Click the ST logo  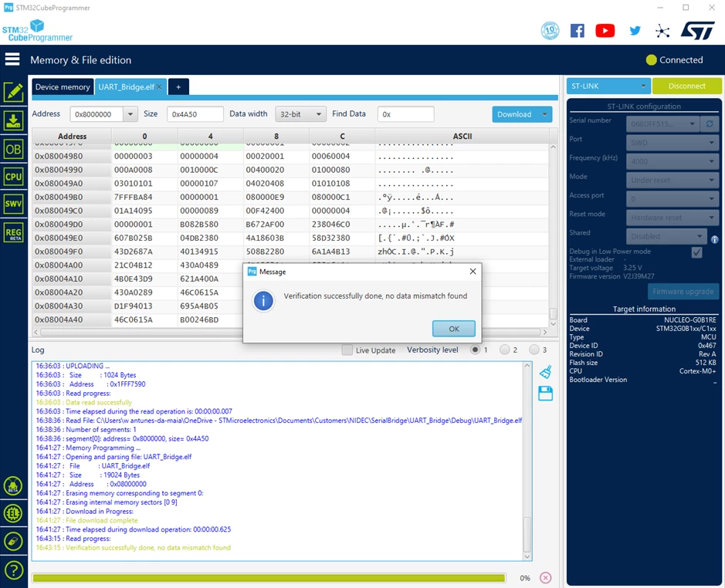698,31
